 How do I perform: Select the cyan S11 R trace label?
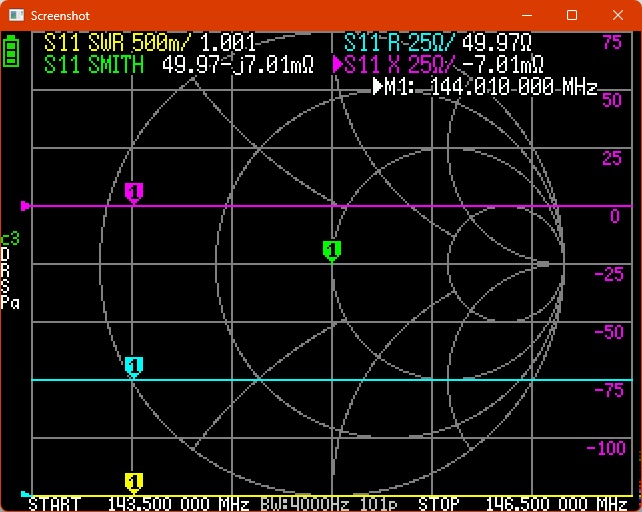[x=400, y=44]
